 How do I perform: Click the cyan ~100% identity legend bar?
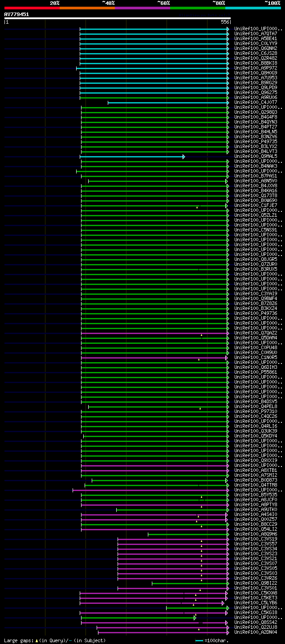[253, 8]
